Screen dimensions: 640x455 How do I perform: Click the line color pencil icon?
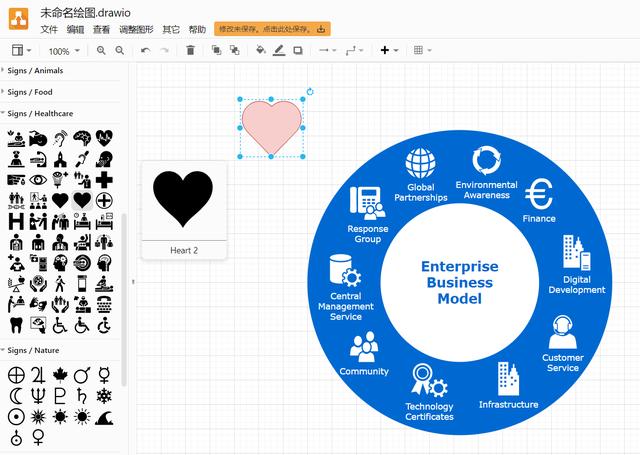click(x=279, y=50)
